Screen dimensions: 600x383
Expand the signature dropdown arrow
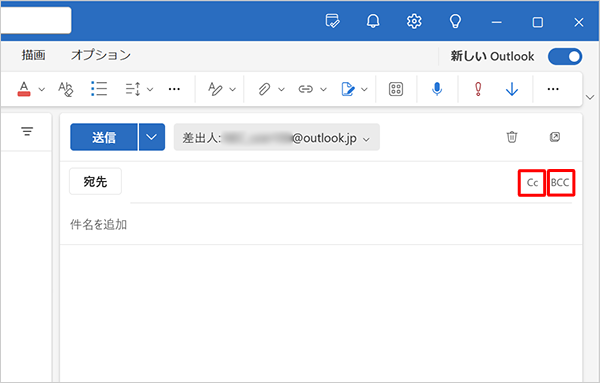click(364, 90)
